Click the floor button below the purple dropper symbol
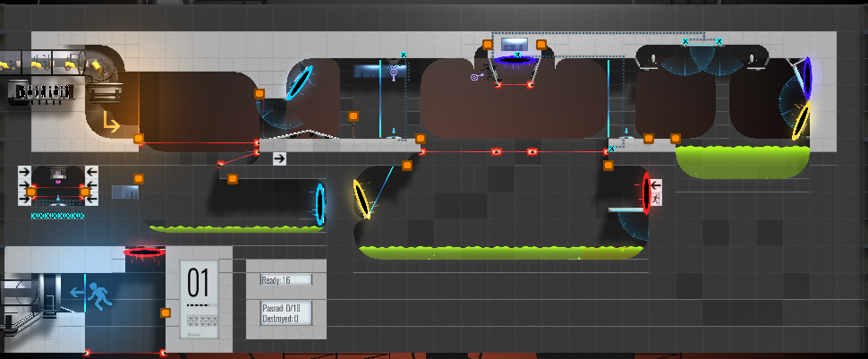Screen dimensions: 868x359 (394, 136)
